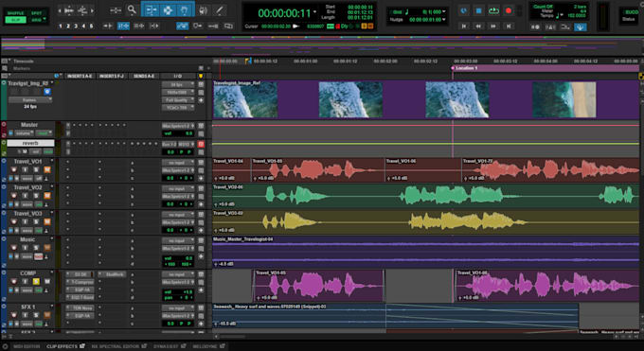Toggle solo on COMP track

36,282
